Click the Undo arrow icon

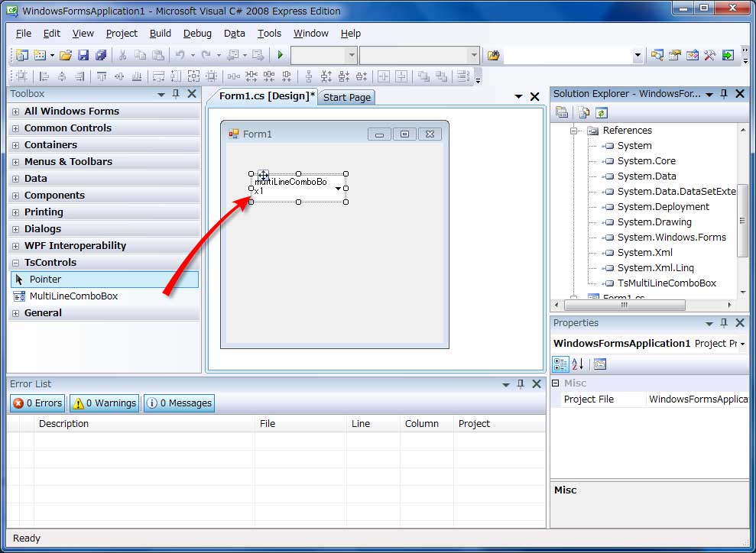[x=180, y=55]
